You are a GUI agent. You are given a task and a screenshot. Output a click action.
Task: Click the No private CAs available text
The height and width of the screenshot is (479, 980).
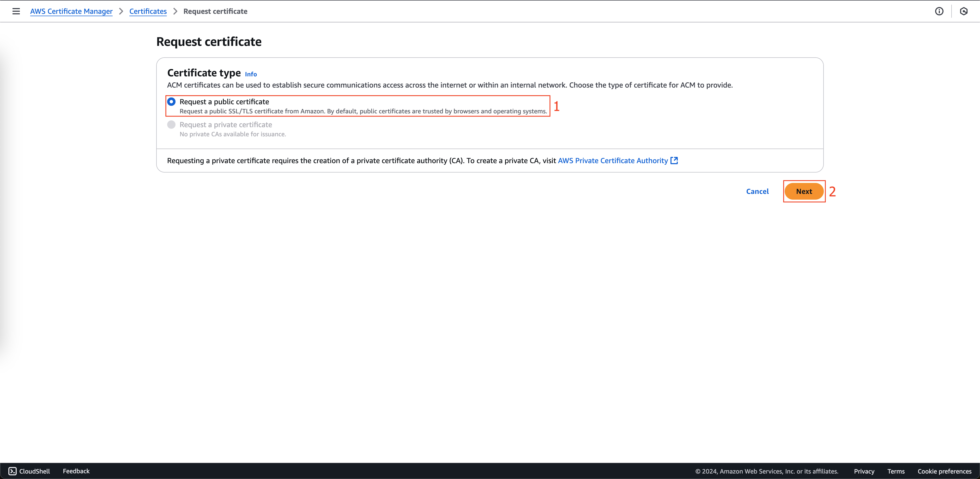pos(233,134)
